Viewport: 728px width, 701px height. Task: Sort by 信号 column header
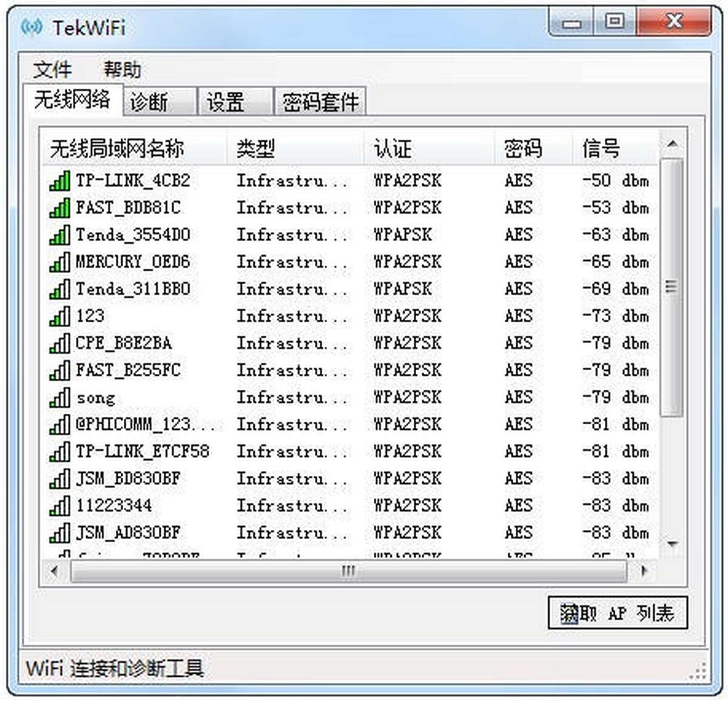[x=601, y=148]
